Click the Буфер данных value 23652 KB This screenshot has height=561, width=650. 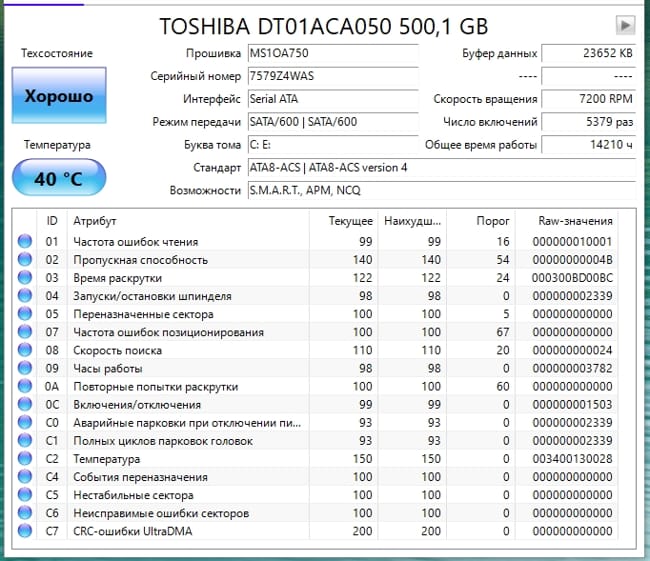coord(588,53)
